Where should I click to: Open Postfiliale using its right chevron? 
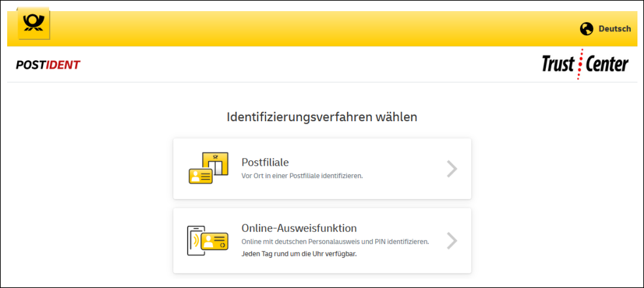[x=452, y=169]
